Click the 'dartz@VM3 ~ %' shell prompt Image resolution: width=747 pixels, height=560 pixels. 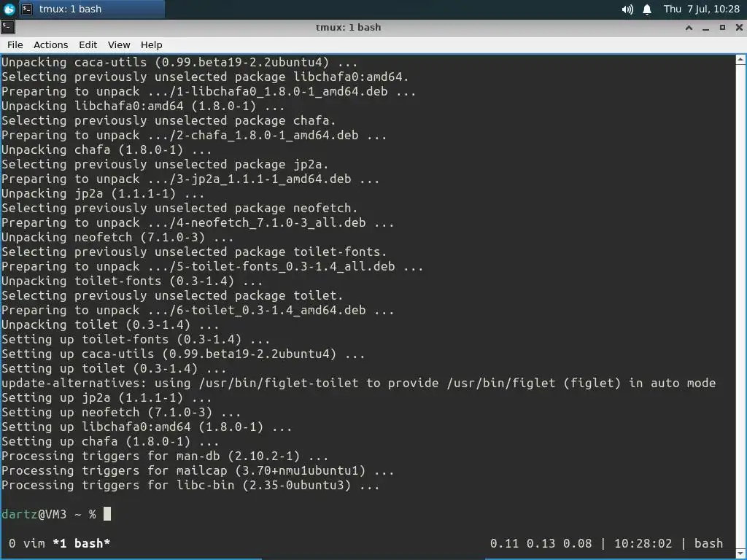[49, 514]
